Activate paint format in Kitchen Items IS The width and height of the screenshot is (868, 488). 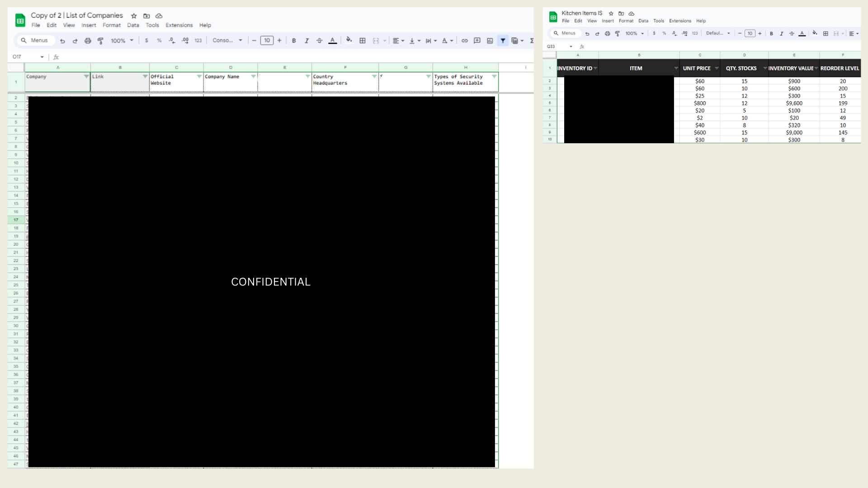[x=617, y=33]
